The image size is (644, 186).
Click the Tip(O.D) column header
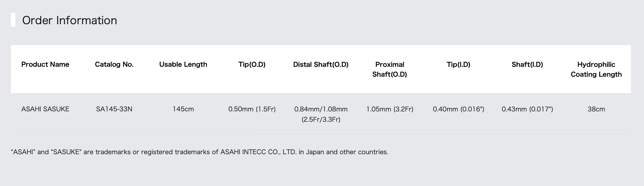pos(252,64)
